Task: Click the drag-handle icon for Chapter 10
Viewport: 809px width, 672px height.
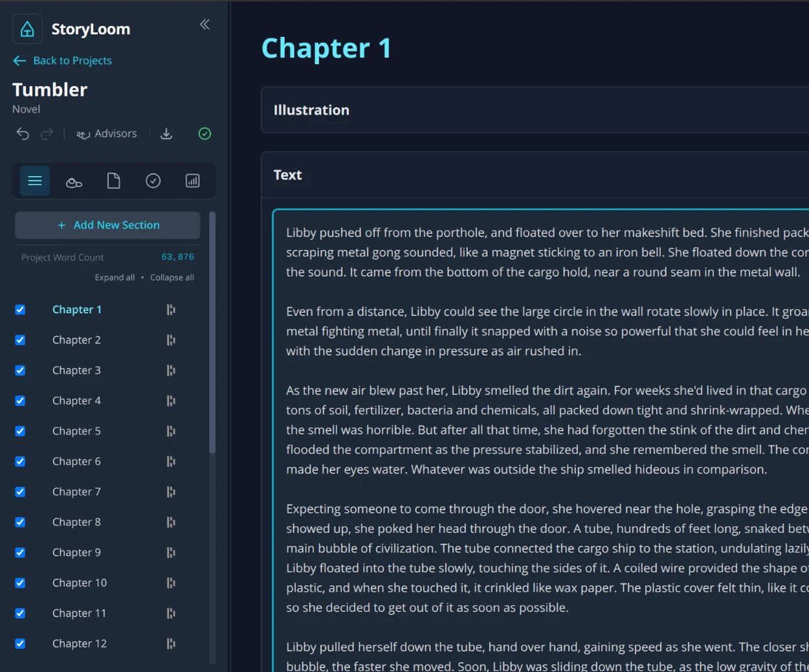Action: point(171,583)
